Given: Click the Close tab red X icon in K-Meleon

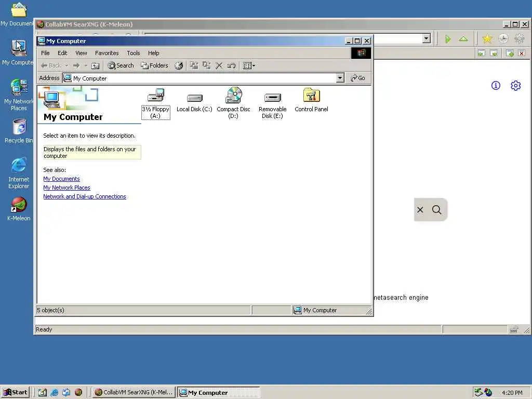Looking at the screenshot, I should [522, 54].
